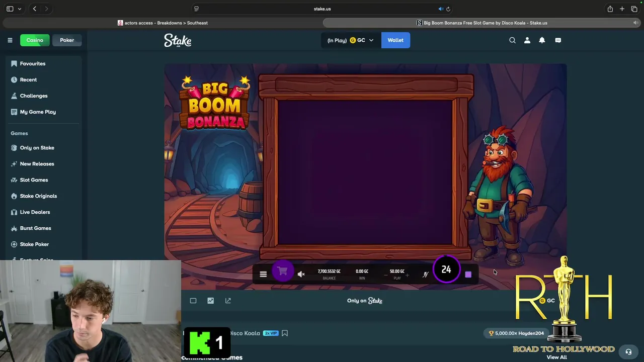Image resolution: width=644 pixels, height=362 pixels.
Task: Stop autoplay with the purple square
Action: pyautogui.click(x=468, y=275)
